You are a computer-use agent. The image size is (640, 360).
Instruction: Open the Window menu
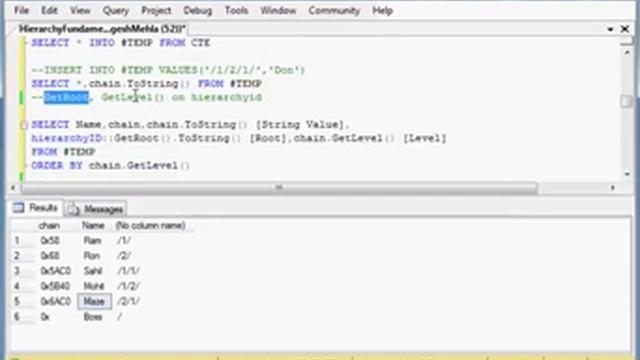278,11
